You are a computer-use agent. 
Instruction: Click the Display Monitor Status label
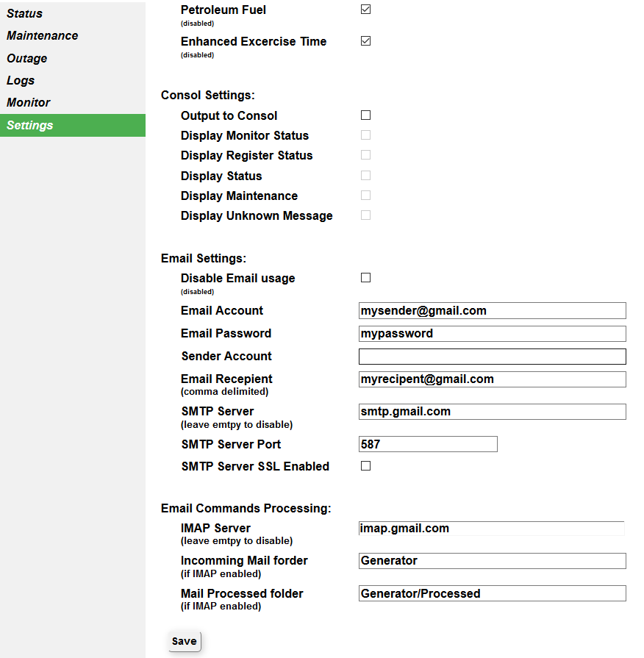coord(245,135)
